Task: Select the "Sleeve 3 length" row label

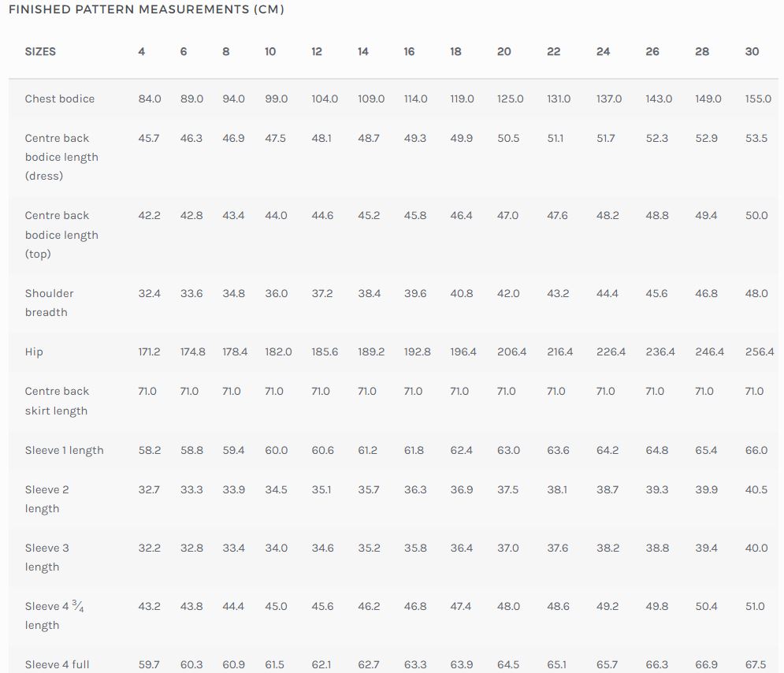Action: 46,557
